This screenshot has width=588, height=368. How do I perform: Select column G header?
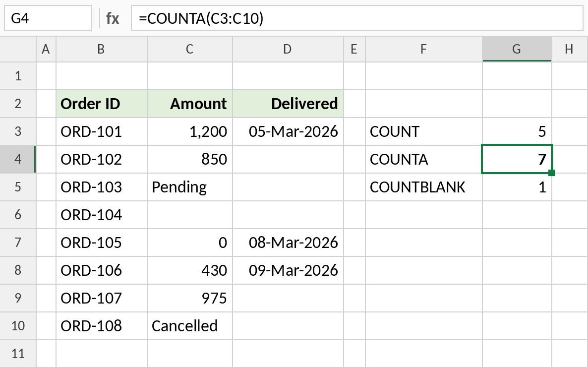tap(517, 49)
